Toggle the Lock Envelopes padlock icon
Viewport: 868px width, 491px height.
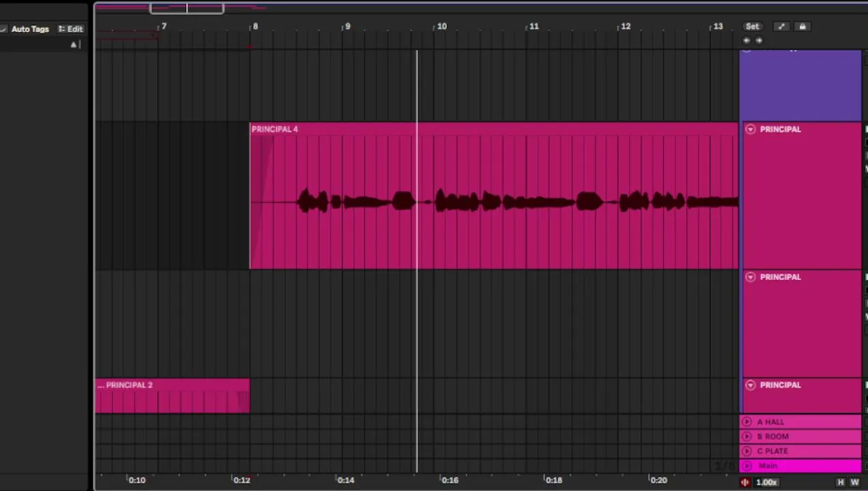[802, 27]
